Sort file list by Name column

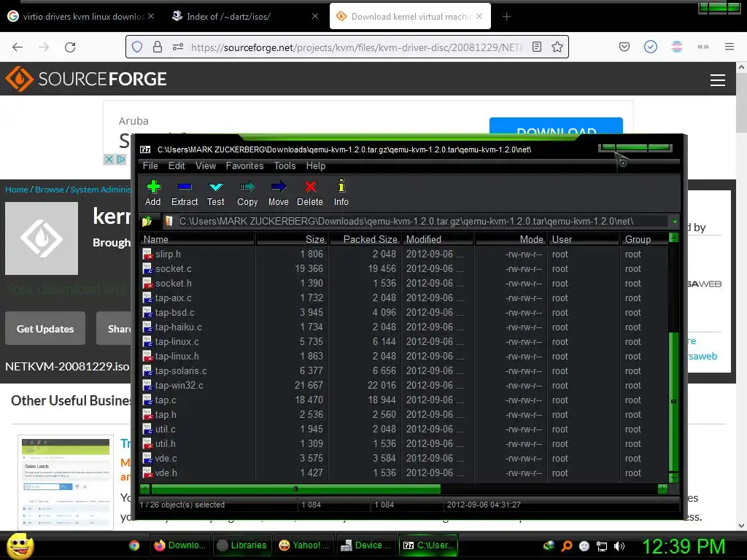click(197, 239)
